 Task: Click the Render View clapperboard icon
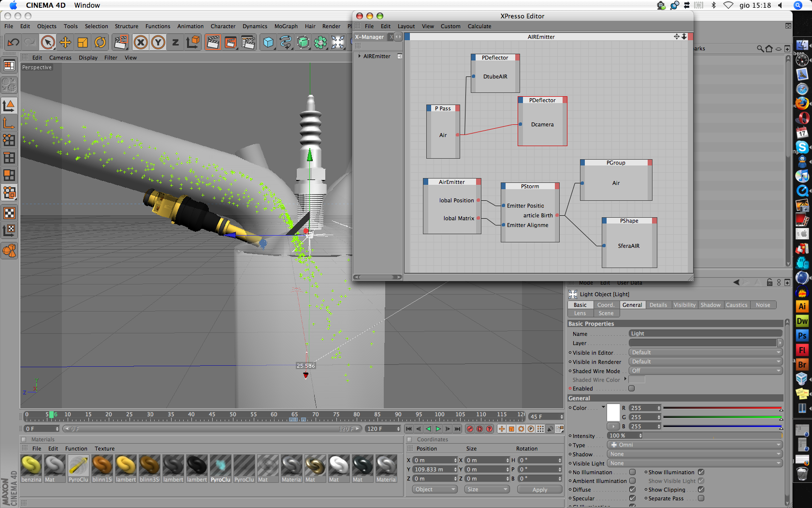click(x=213, y=43)
